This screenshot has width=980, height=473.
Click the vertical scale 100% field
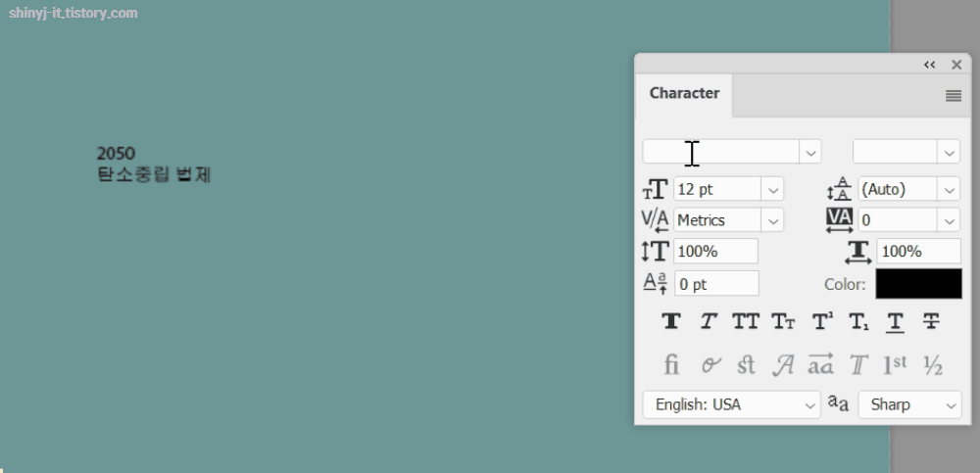715,251
